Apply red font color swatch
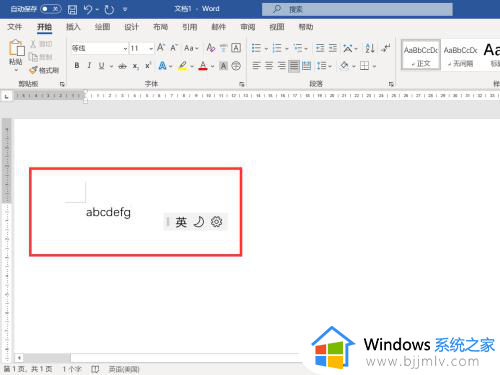This screenshot has height=375, width=500. click(203, 66)
